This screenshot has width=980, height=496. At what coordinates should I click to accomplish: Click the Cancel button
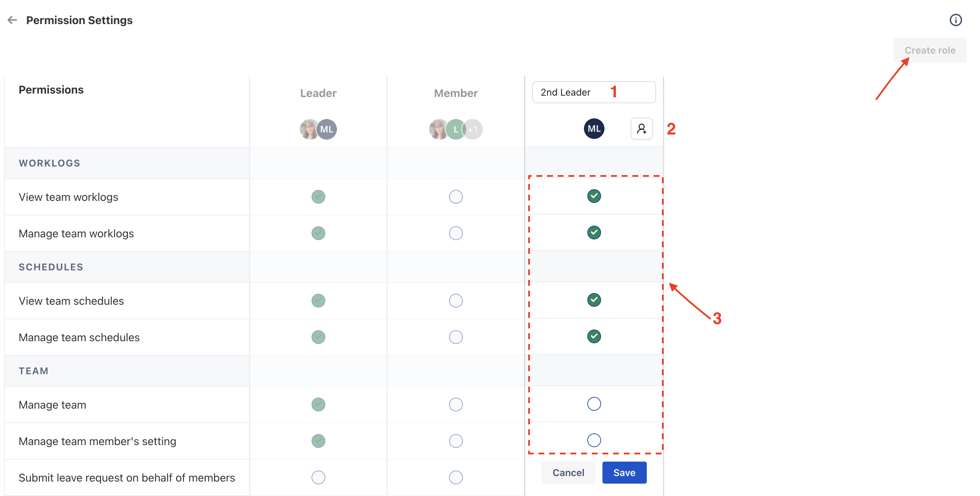coord(568,473)
